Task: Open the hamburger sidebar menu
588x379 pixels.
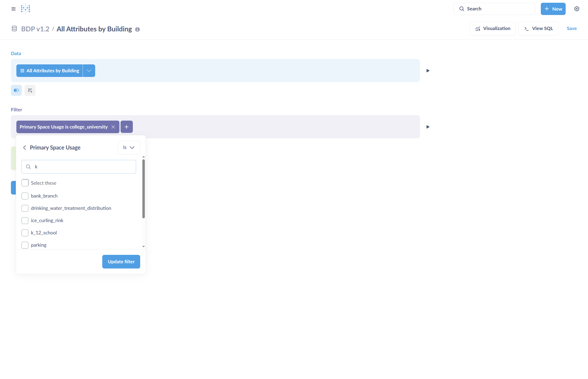Action: click(x=13, y=9)
